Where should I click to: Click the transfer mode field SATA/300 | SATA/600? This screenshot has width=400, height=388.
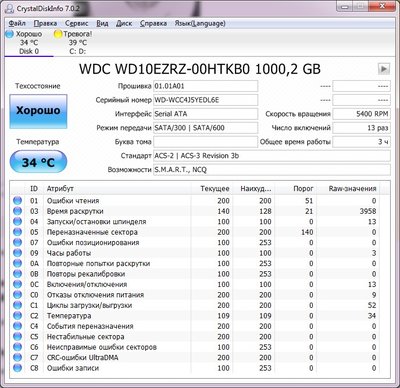[x=205, y=128]
